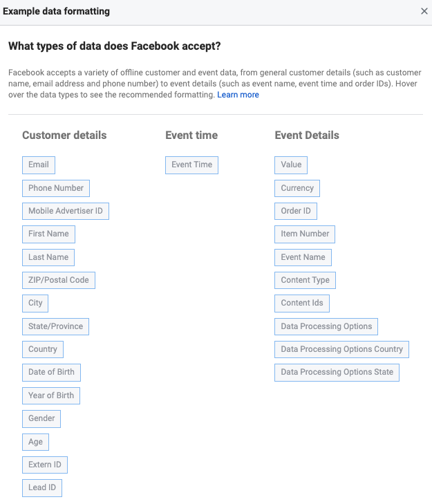
Task: Click the Extern ID tag
Action: (45, 465)
